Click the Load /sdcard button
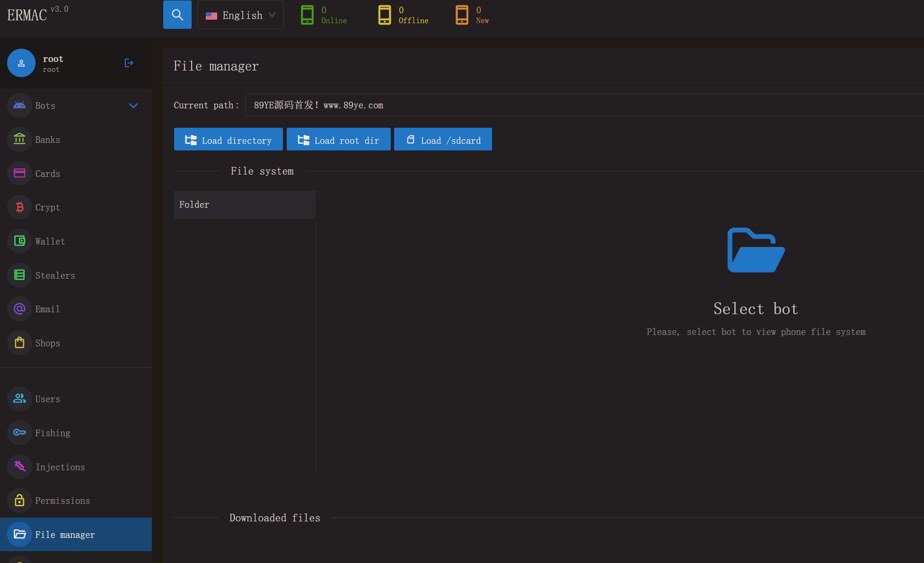 click(443, 139)
